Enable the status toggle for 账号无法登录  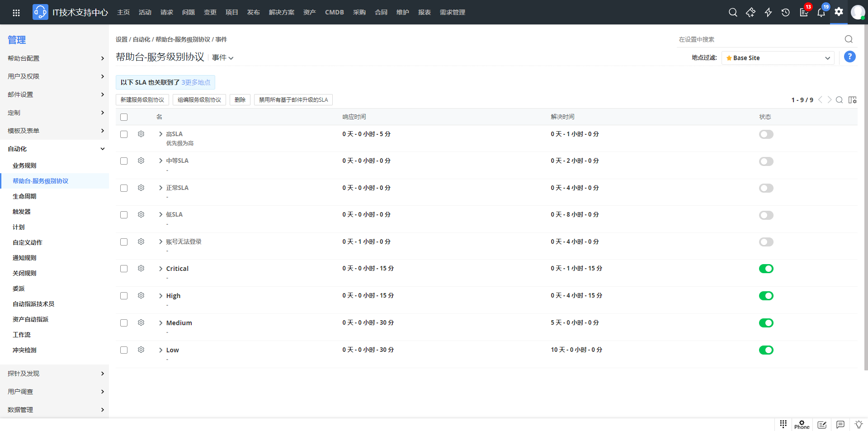pos(766,242)
